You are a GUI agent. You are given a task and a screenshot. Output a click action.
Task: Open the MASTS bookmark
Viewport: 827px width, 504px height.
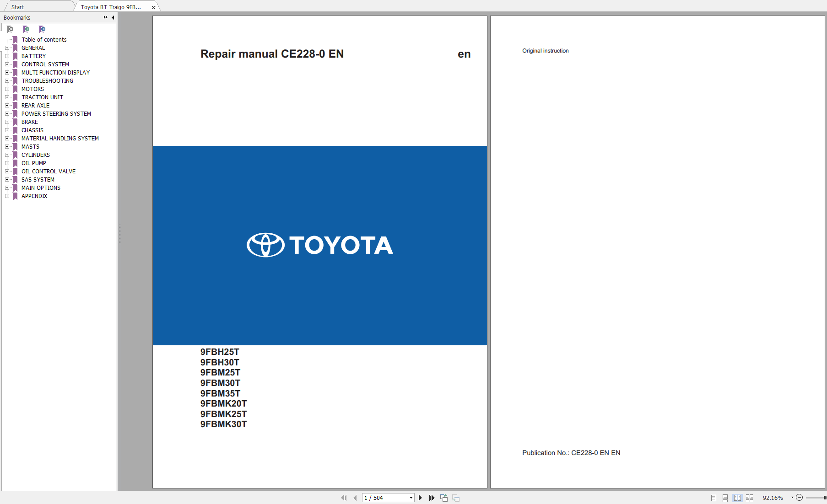click(x=30, y=147)
